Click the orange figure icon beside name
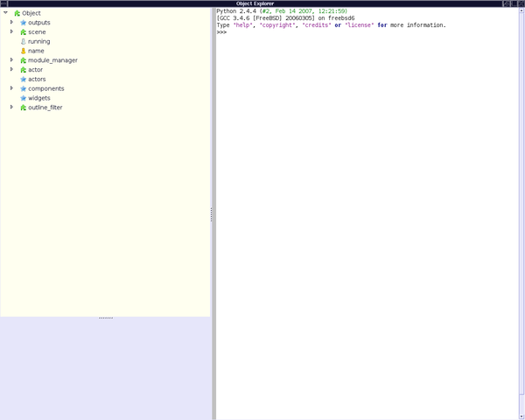This screenshot has height=420, width=525. click(x=23, y=51)
